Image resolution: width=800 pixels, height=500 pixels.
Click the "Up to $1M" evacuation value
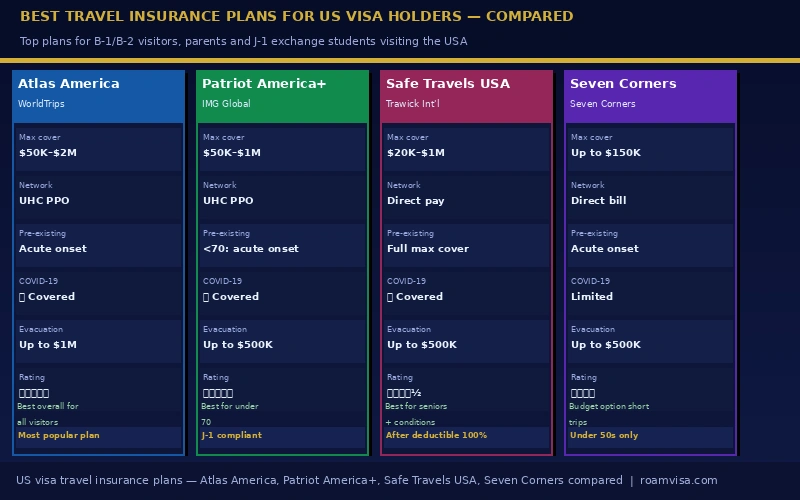point(48,344)
